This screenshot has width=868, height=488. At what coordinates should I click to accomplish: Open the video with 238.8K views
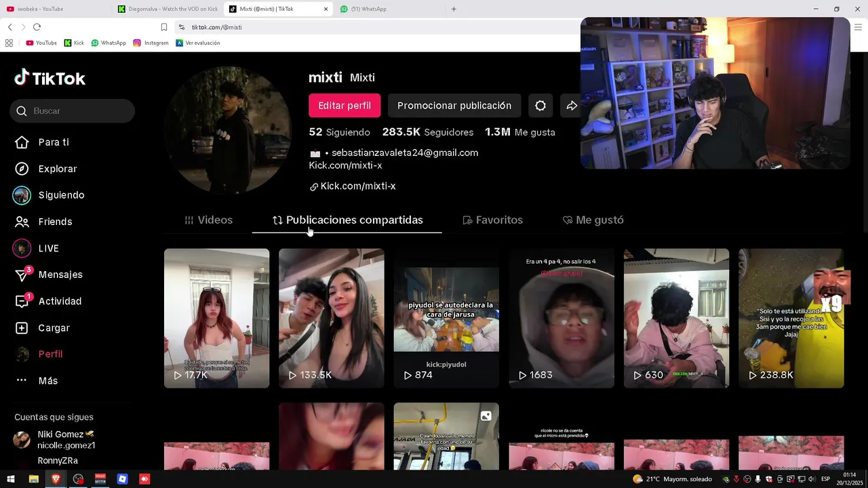click(x=791, y=319)
